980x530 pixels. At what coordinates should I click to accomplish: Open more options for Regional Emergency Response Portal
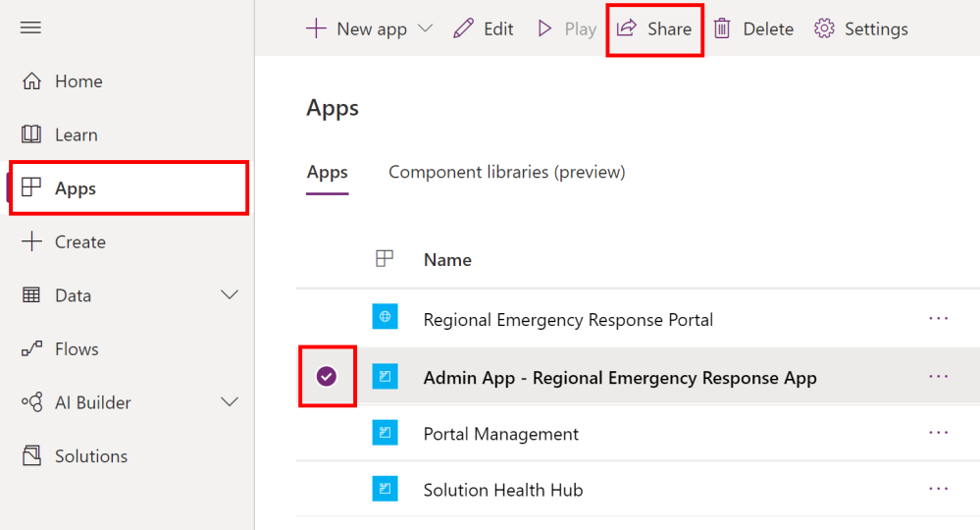[x=938, y=319]
